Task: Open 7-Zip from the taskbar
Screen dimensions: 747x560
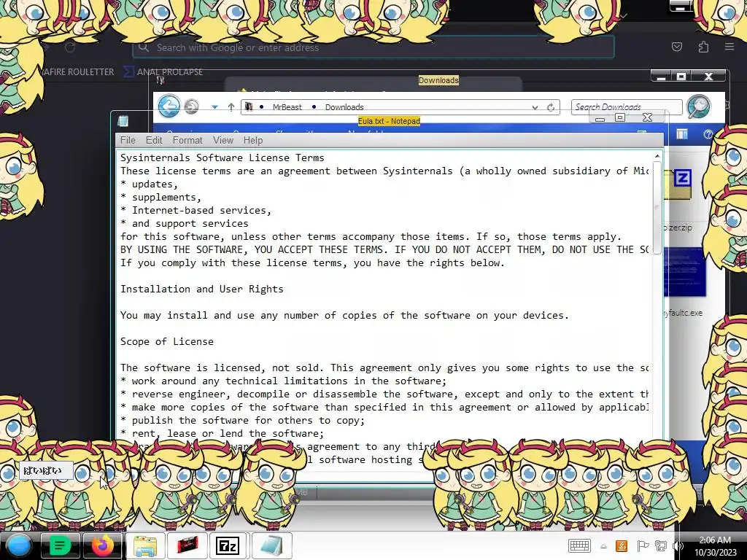Action: 228,545
